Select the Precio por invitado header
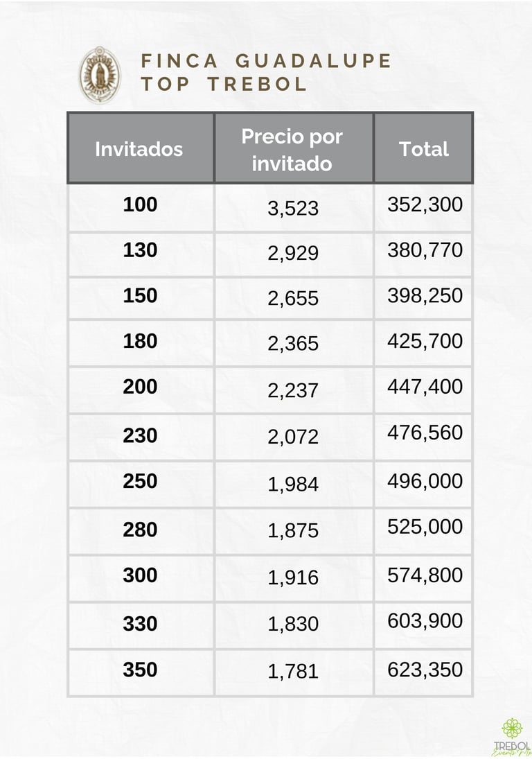Screen dimensions: 532x759 (x=292, y=149)
